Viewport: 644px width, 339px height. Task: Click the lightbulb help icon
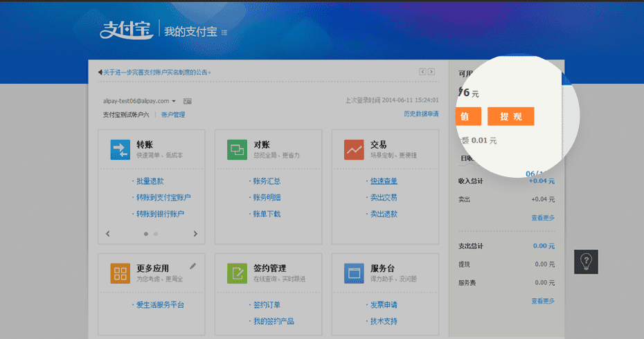click(586, 262)
